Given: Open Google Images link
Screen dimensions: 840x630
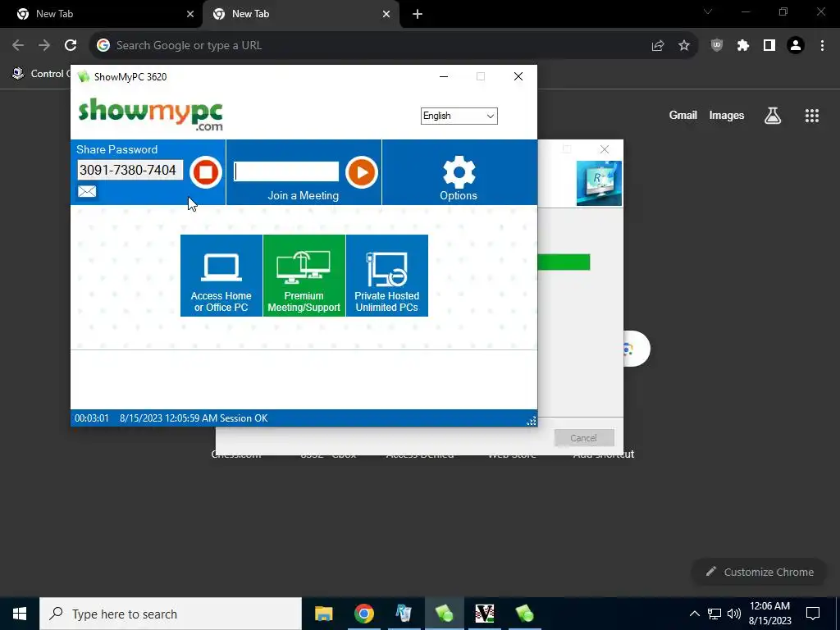Looking at the screenshot, I should point(727,115).
